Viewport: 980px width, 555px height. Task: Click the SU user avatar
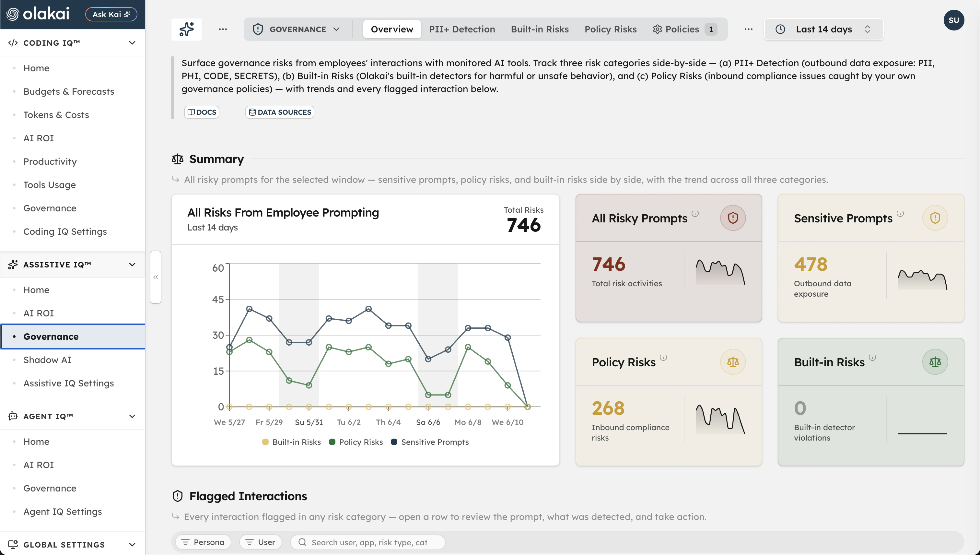954,20
